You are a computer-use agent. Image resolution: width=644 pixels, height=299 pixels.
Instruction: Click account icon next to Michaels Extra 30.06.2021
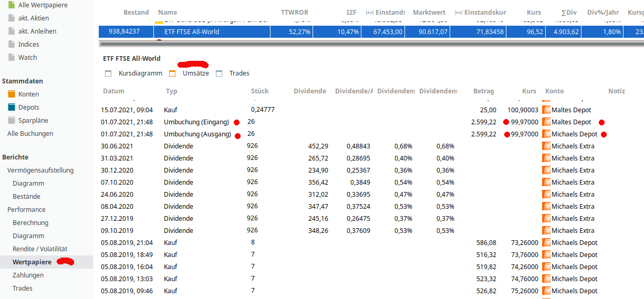pyautogui.click(x=546, y=146)
